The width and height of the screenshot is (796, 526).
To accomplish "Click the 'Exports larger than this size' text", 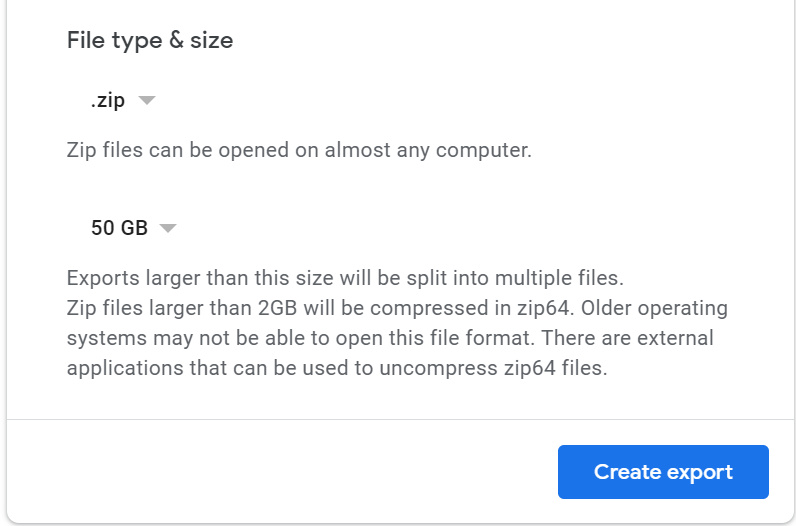I will [345, 278].
